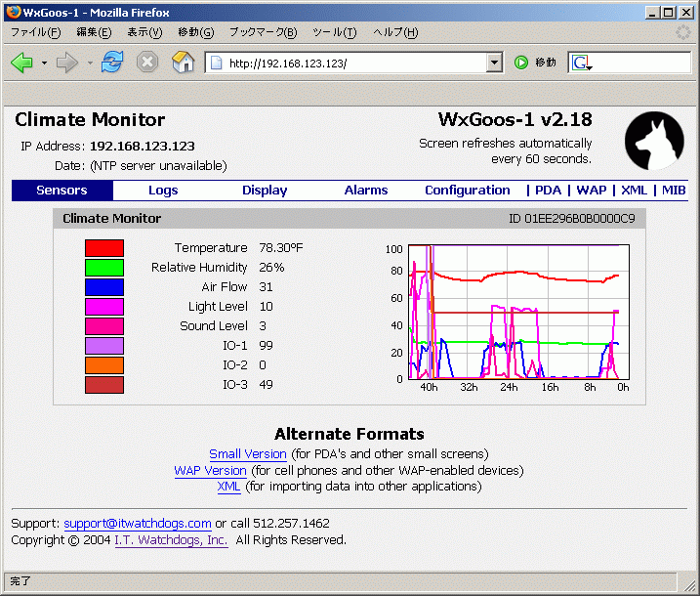Open the 移動(G) menu
Viewport: 700px width, 596px height.
(196, 32)
